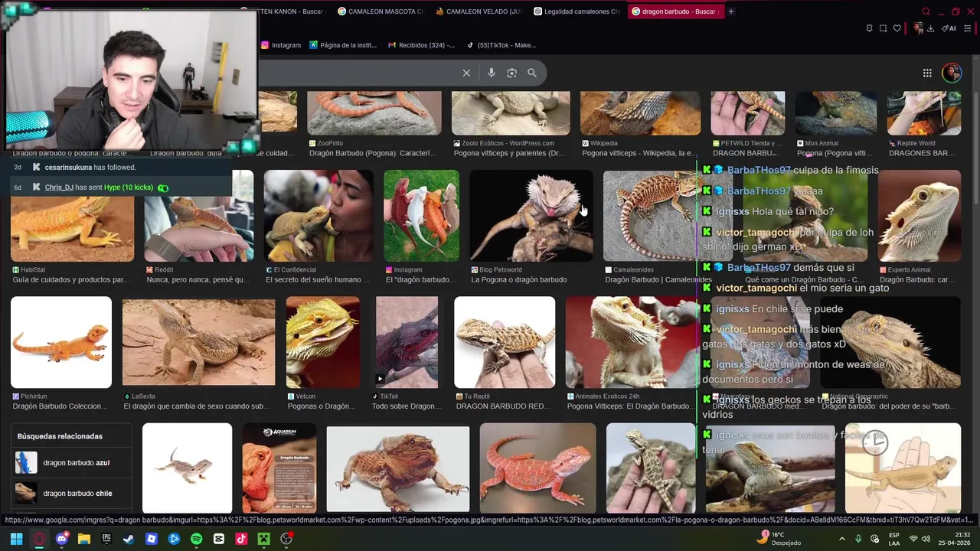Open the weather widget showing 16°C

click(779, 539)
